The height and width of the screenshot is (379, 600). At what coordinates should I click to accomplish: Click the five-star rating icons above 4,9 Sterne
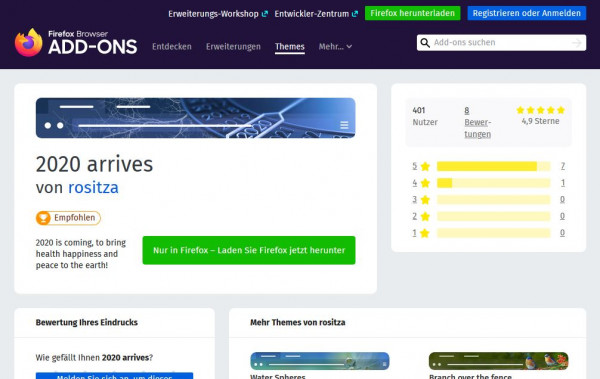540,110
